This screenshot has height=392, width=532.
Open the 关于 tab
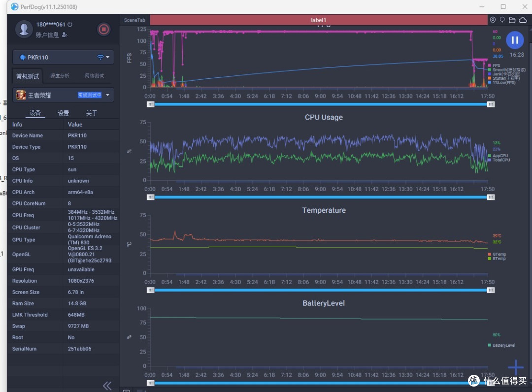91,113
